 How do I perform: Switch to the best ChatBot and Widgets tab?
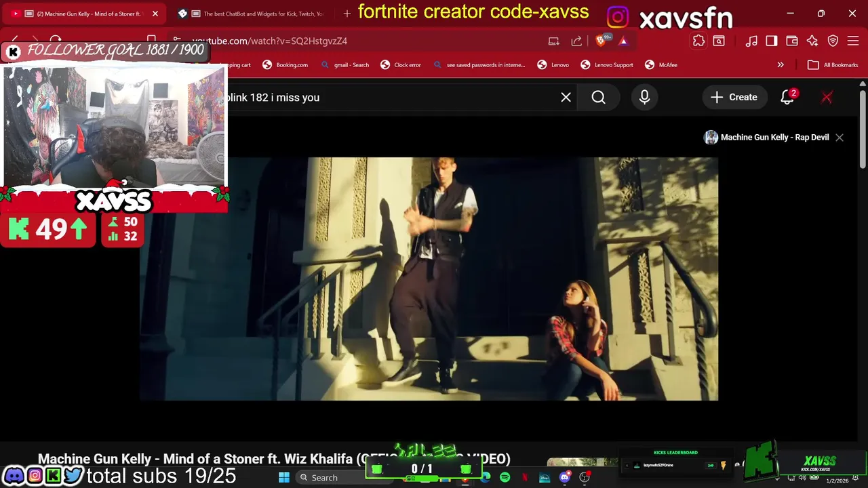click(254, 14)
